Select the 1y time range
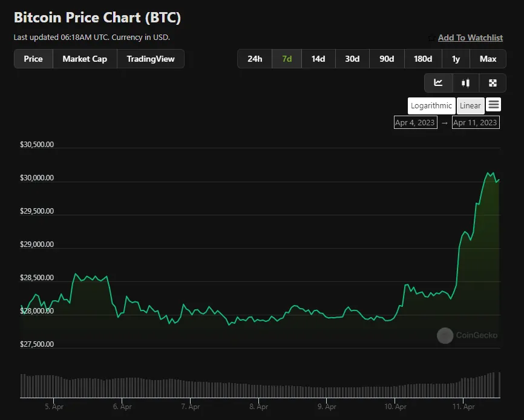This screenshot has width=524, height=420. [x=456, y=59]
